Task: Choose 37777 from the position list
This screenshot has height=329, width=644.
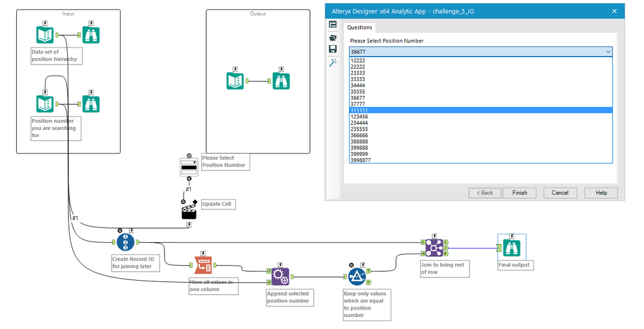Action: tap(481, 104)
